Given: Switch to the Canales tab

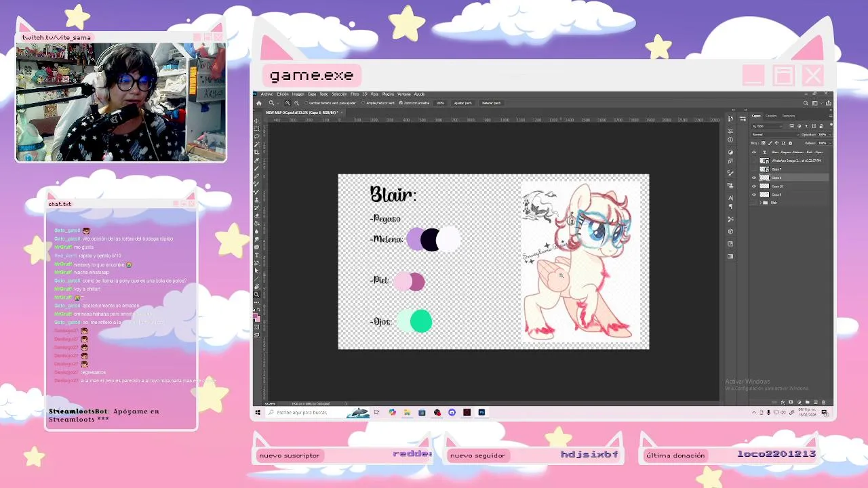Looking at the screenshot, I should pos(771,116).
